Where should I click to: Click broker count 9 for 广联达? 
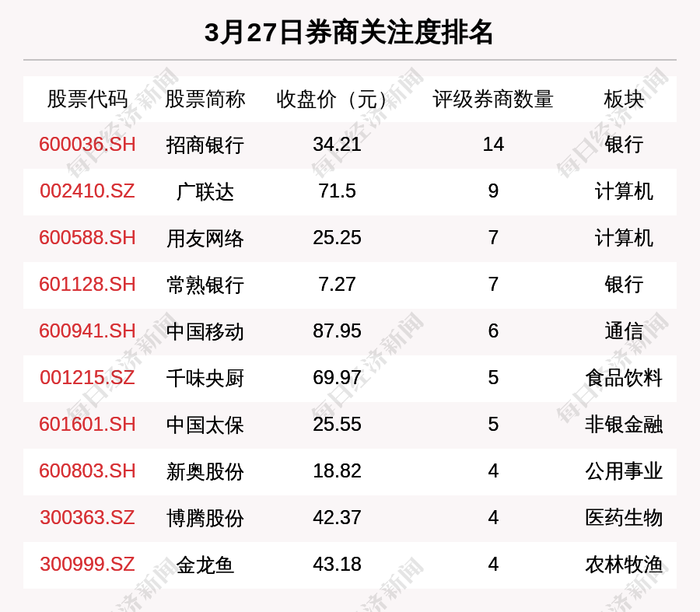(493, 191)
